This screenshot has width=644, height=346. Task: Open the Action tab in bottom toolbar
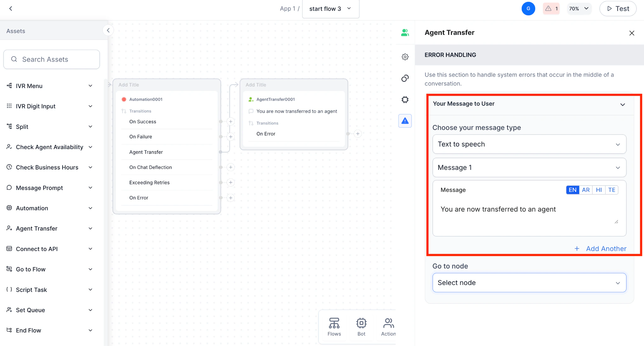click(388, 326)
